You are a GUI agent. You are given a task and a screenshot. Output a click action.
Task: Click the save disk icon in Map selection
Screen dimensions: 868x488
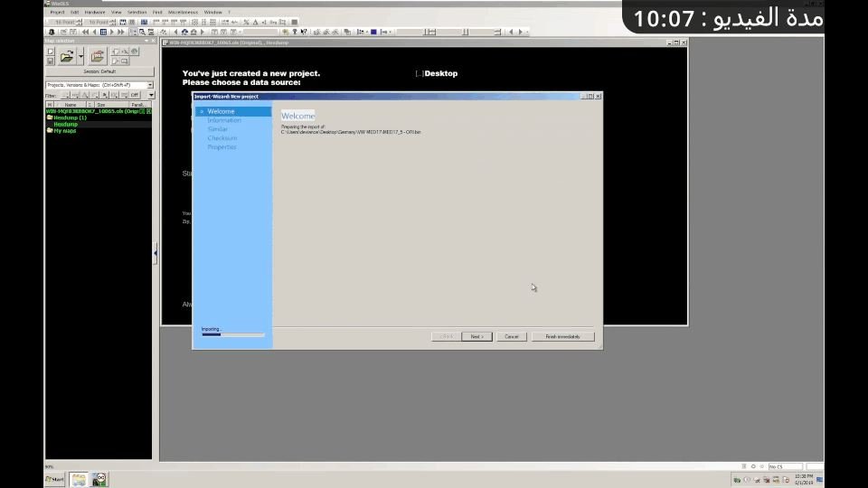click(x=51, y=61)
